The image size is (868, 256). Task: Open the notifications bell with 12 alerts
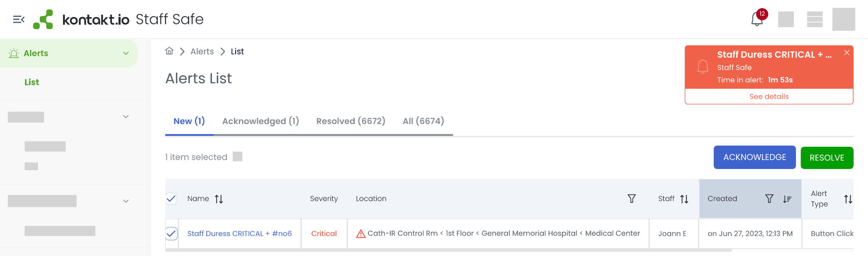pyautogui.click(x=757, y=19)
